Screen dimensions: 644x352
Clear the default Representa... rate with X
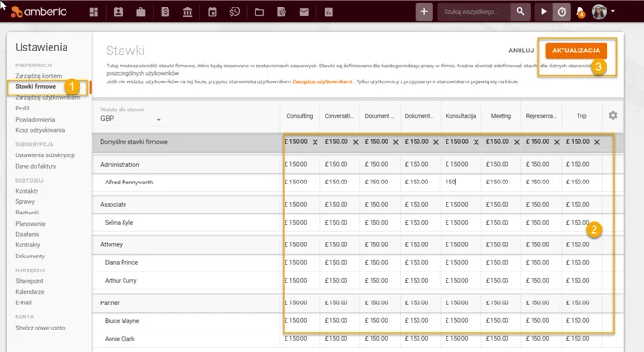click(x=557, y=142)
